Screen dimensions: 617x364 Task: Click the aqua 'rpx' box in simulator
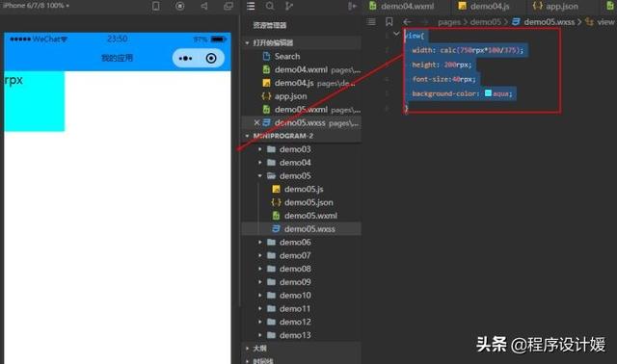[x=35, y=101]
